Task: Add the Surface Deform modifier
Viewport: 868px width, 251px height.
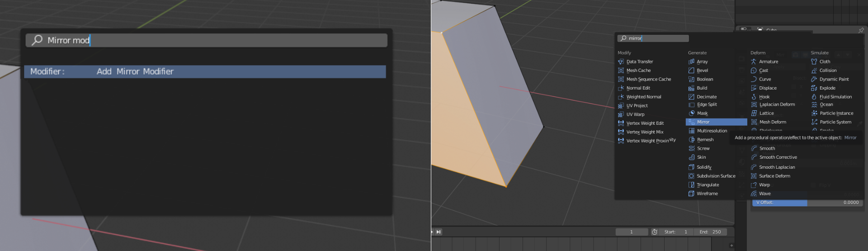Action: [770, 176]
